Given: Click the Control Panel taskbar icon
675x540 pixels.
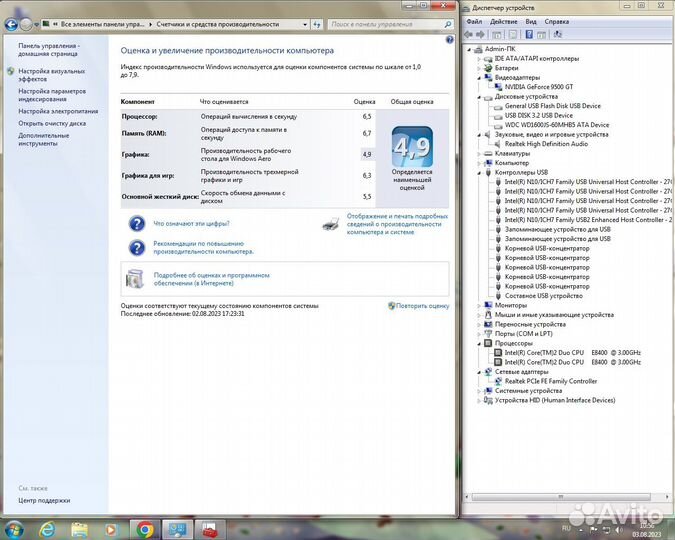Looking at the screenshot, I should pos(177,529).
